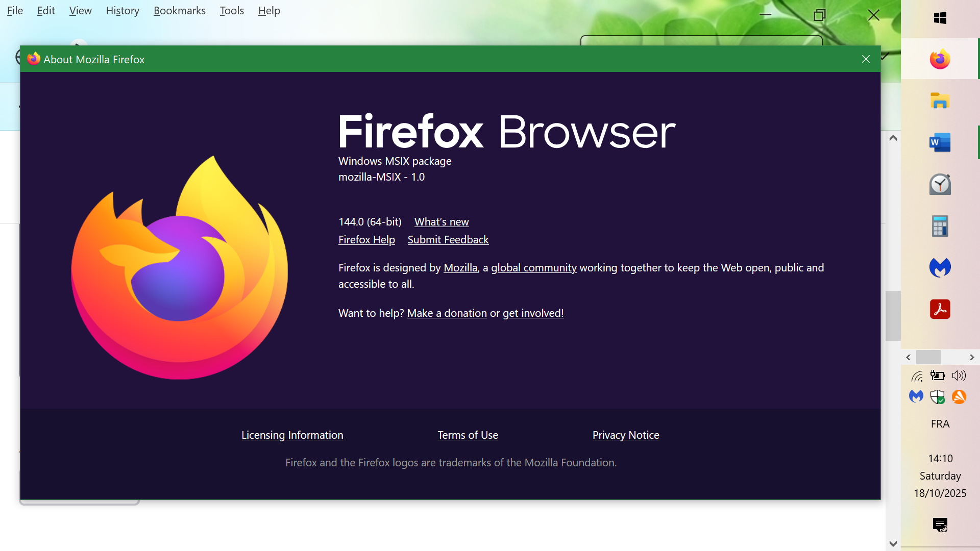Screen dimensions: 980x551
Task: Open the Tools menu
Action: tap(232, 11)
